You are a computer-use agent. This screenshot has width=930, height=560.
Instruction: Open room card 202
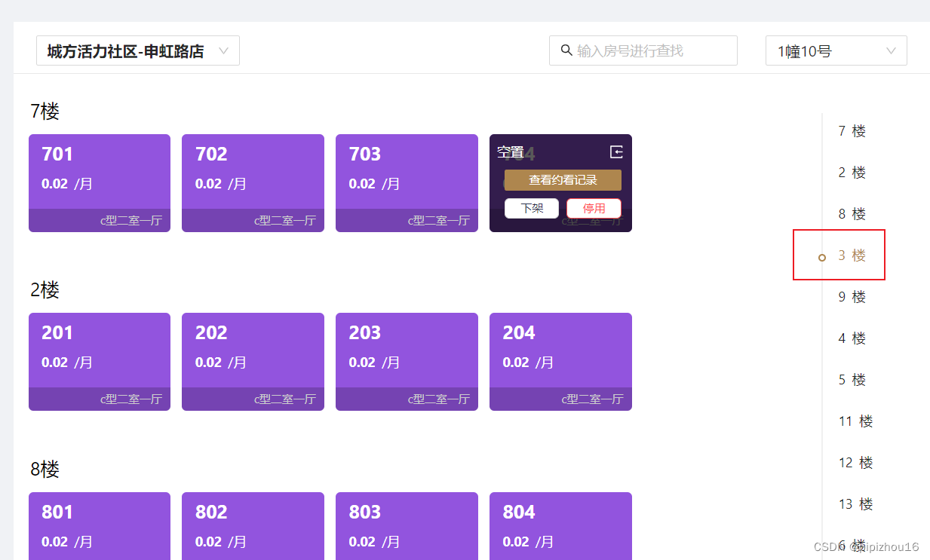point(253,362)
